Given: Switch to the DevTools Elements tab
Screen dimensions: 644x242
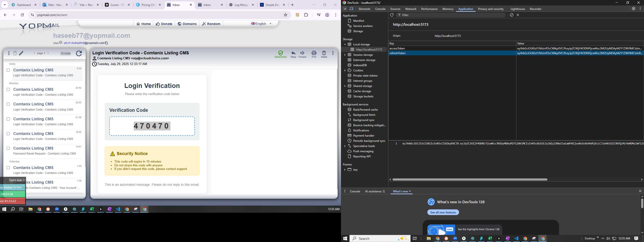Looking at the screenshot, I should [364, 9].
